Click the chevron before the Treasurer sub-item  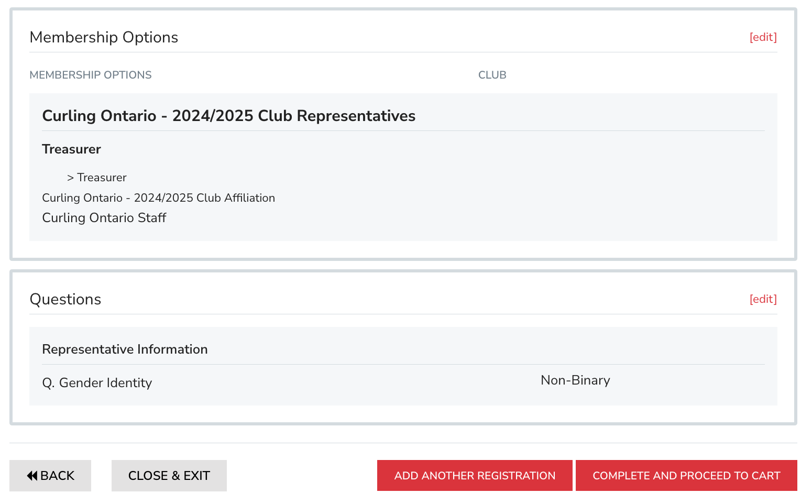(x=70, y=178)
